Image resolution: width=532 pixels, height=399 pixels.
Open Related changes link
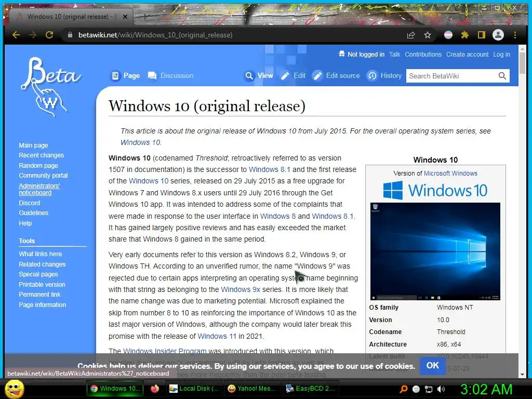[42, 264]
